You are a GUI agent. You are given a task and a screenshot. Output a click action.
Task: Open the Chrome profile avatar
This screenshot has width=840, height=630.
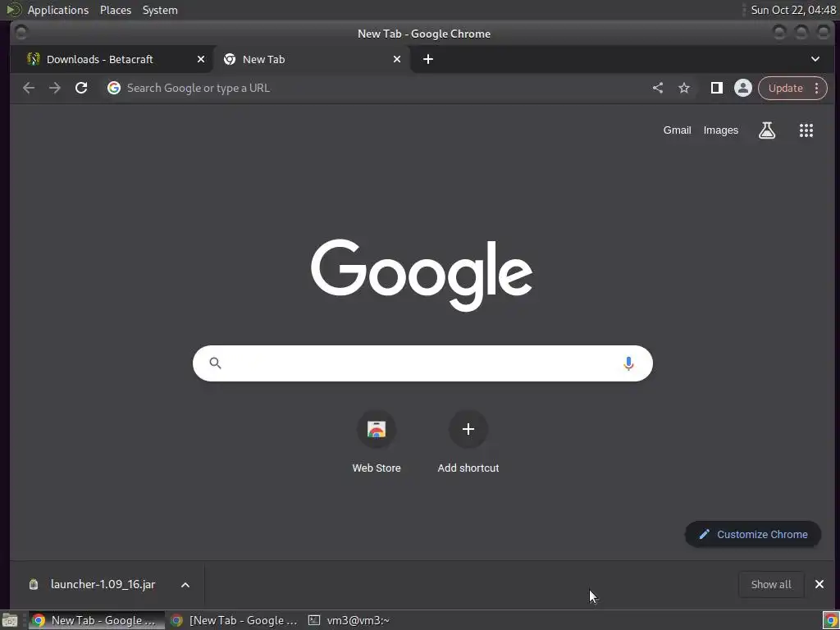[x=743, y=88]
